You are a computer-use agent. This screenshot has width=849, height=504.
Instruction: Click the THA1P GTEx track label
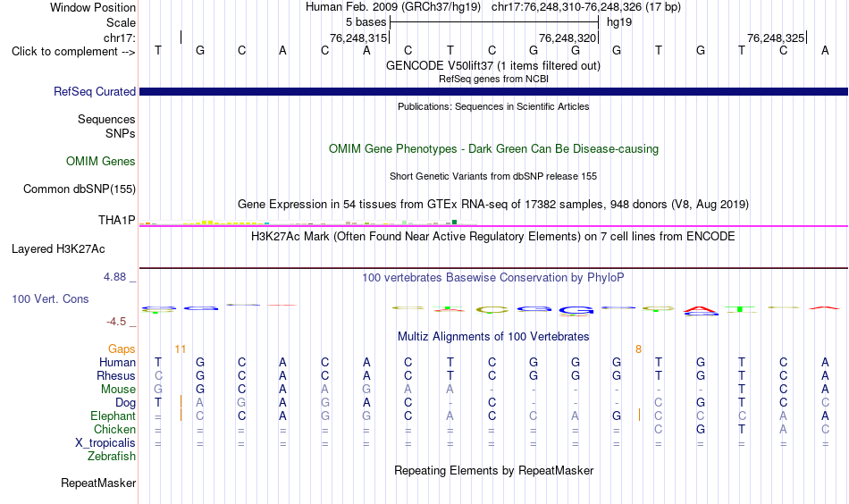point(116,220)
